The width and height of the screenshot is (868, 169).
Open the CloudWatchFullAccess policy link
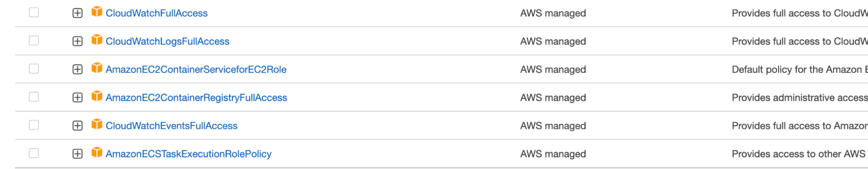click(x=157, y=13)
